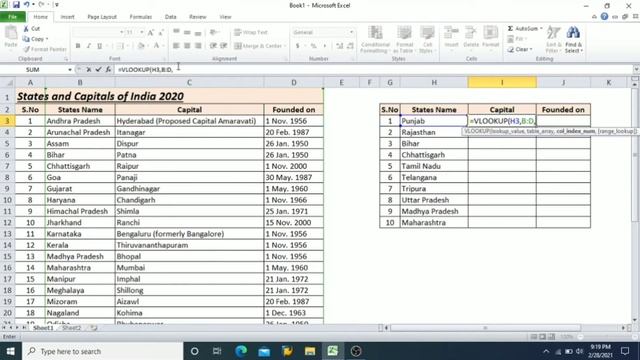The height and width of the screenshot is (360, 640).
Task: Click Format as Table icon
Action: point(404,33)
